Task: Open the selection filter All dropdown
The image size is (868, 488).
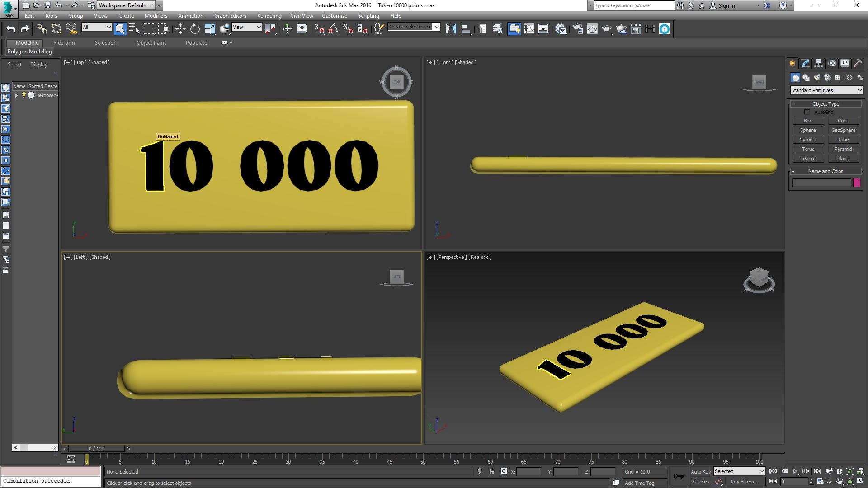Action: point(97,27)
